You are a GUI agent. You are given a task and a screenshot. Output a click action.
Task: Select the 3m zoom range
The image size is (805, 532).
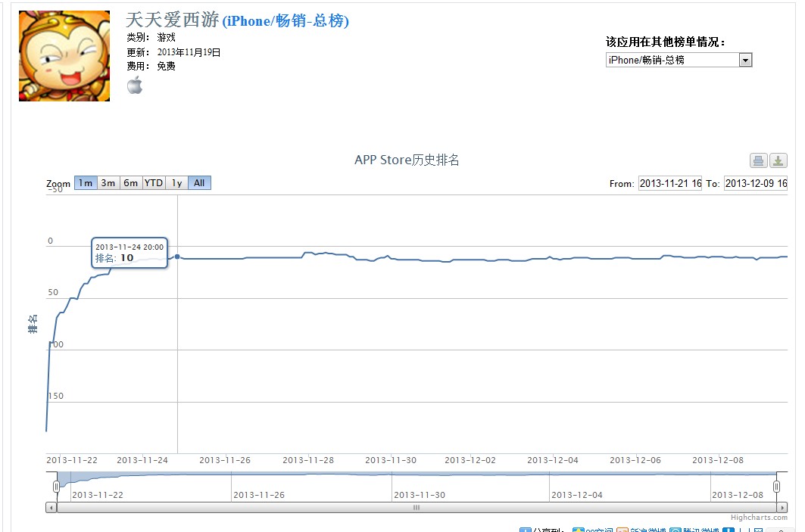[108, 183]
